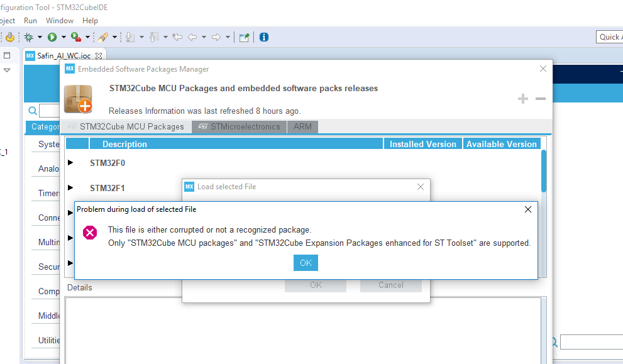The image size is (623, 364).
Task: Open the Next Annotation dropdown arrow
Action: point(141,37)
